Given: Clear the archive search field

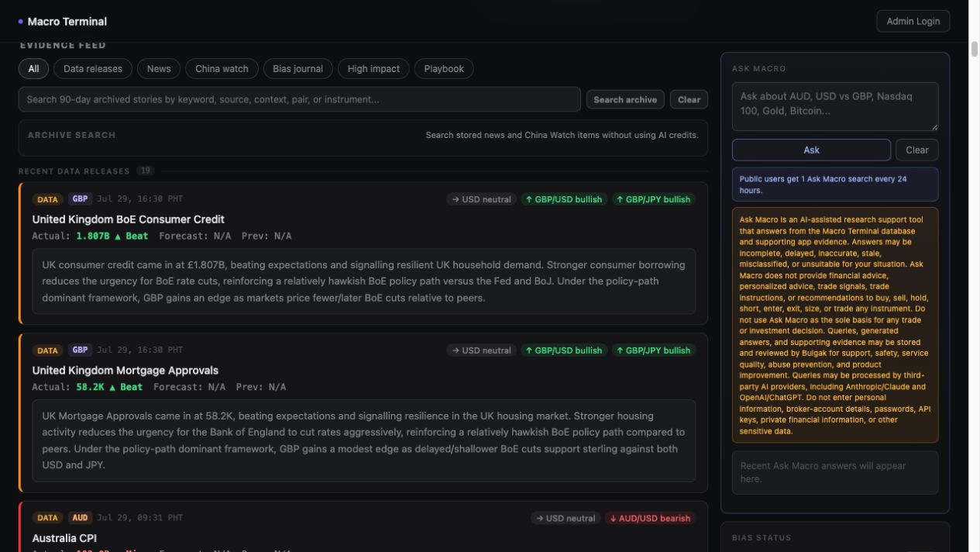Looking at the screenshot, I should tap(689, 99).
